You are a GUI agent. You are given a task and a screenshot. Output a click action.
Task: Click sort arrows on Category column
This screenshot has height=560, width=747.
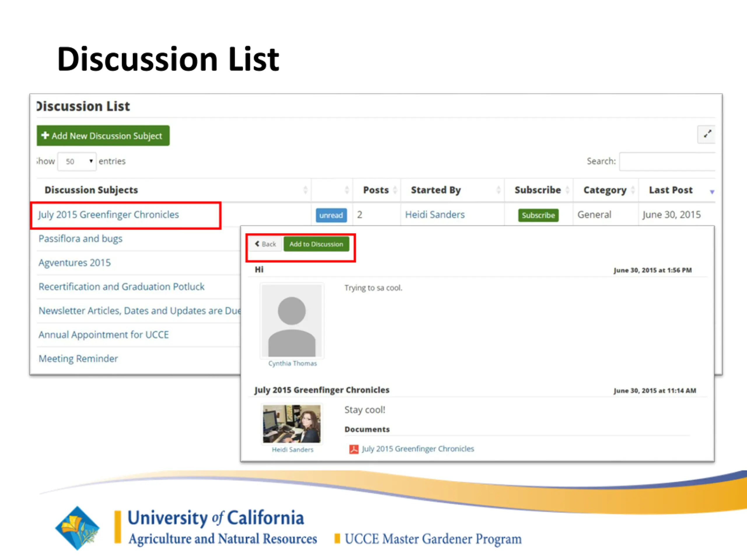pos(633,190)
